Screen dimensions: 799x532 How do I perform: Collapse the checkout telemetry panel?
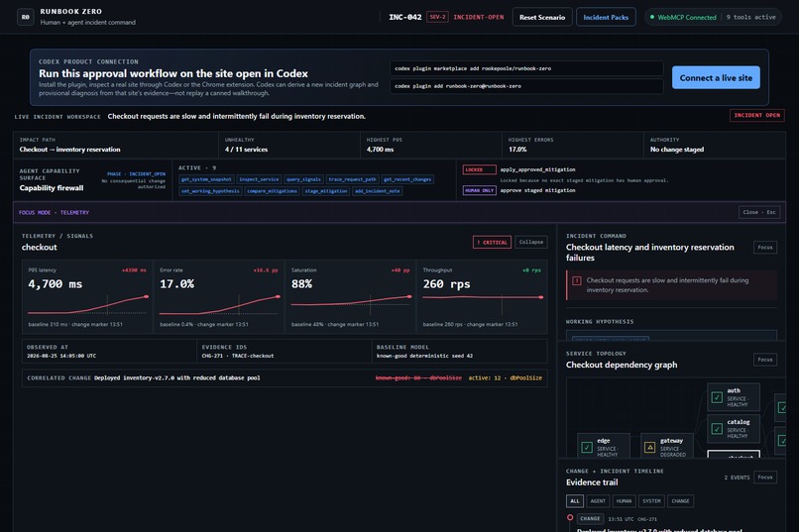(531, 242)
